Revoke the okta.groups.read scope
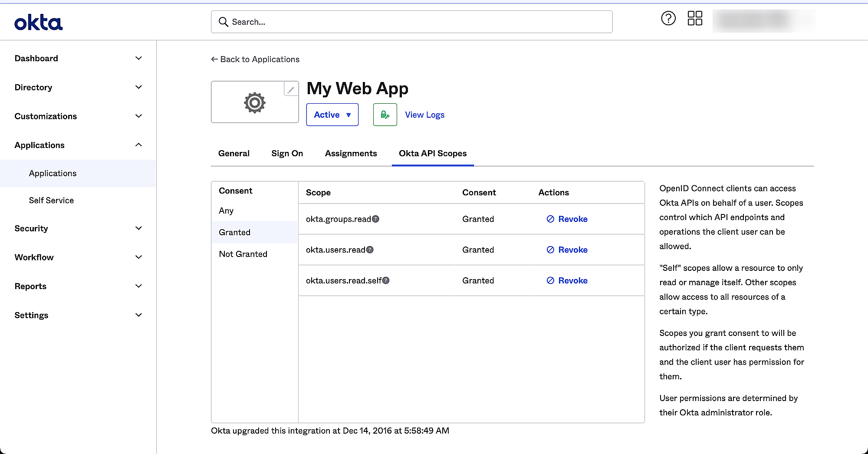 [567, 219]
